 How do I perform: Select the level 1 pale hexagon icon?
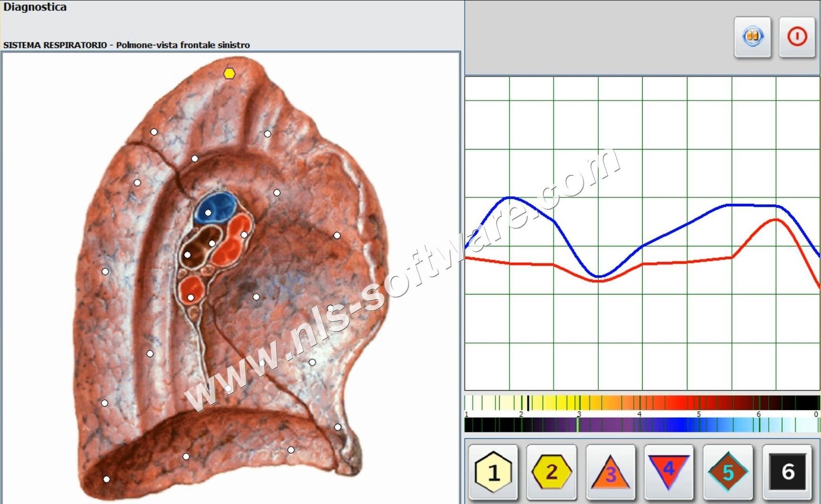point(493,472)
